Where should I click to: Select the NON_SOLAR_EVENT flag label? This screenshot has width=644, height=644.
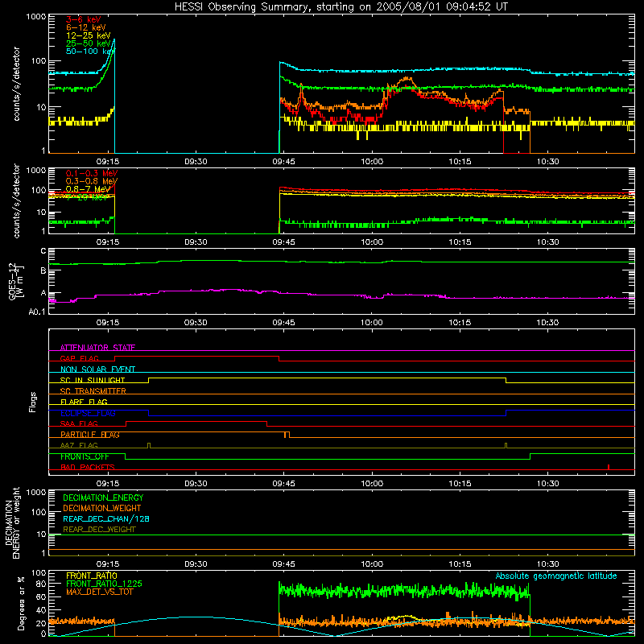(x=97, y=369)
